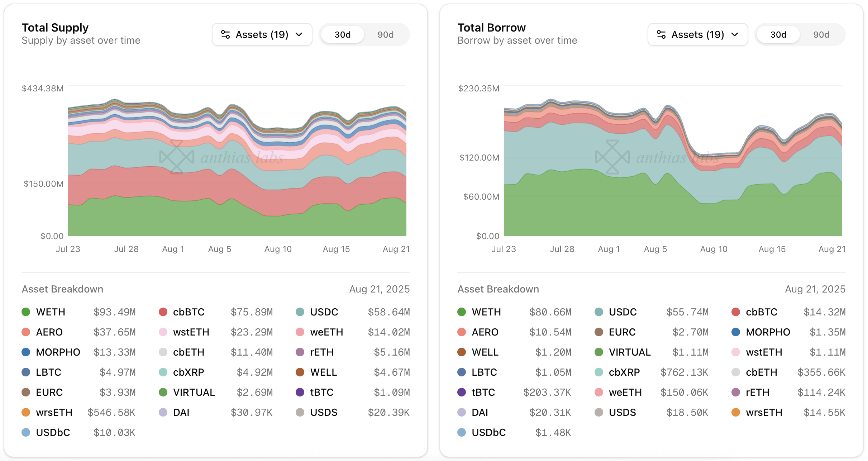
Task: Select 30d range on Total Borrow
Action: point(778,34)
